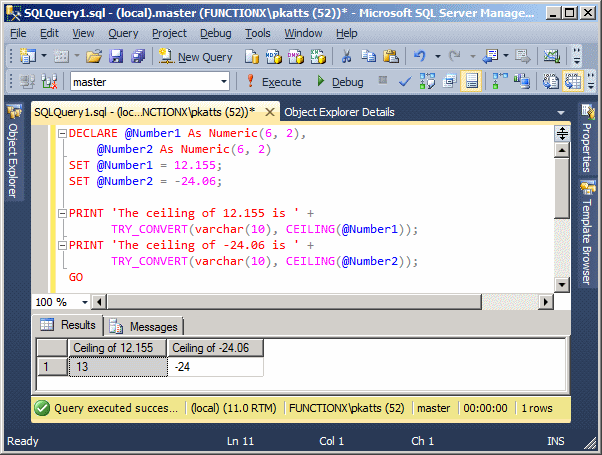Click the Connect icon in the SQL toolbar
602x455 pixels.
(27, 81)
